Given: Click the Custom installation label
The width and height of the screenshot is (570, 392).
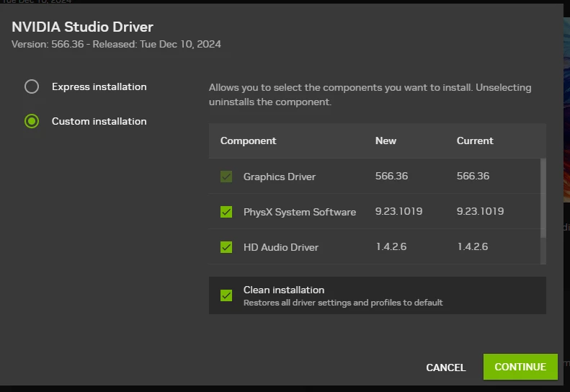Looking at the screenshot, I should (99, 122).
